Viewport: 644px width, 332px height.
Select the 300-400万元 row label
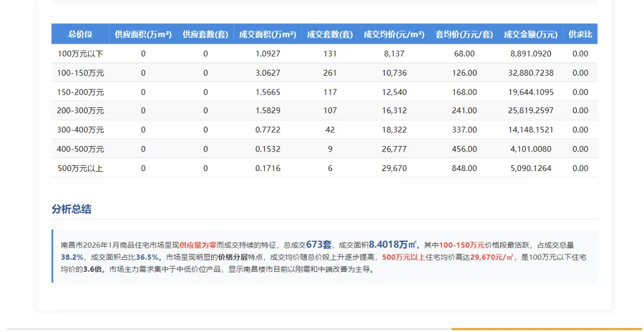point(80,130)
